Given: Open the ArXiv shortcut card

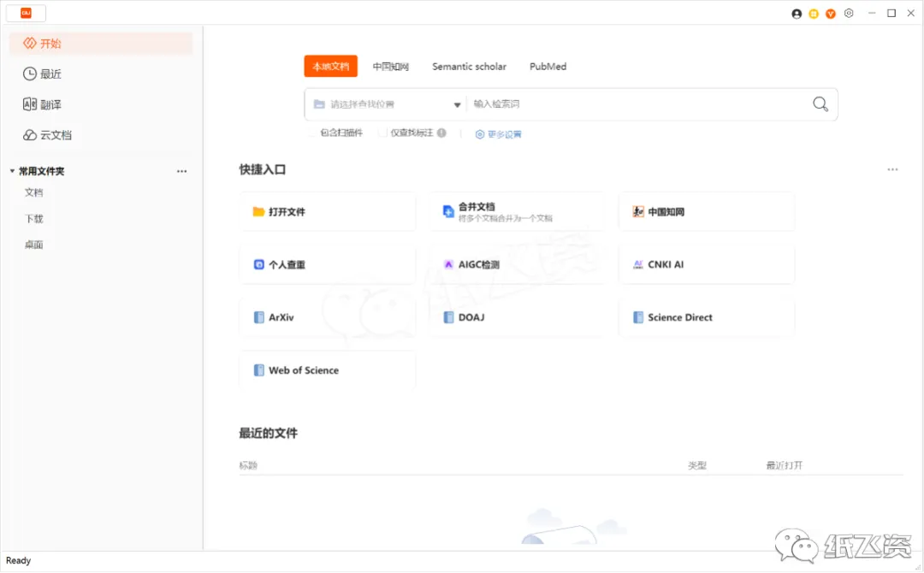Looking at the screenshot, I should 328,317.
